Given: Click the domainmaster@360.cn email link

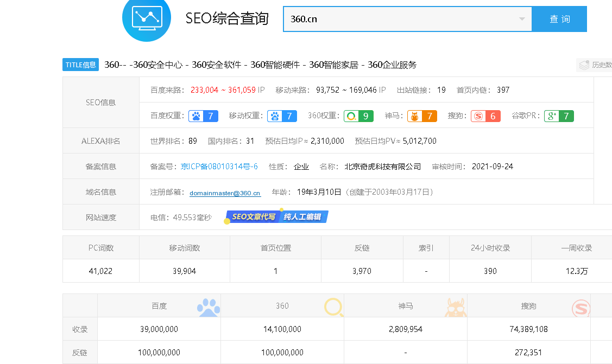Looking at the screenshot, I should click(x=225, y=193).
